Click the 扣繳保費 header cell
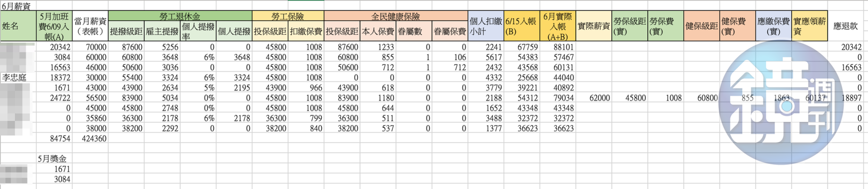Image resolution: width=868 pixels, height=189 pixels. click(306, 31)
